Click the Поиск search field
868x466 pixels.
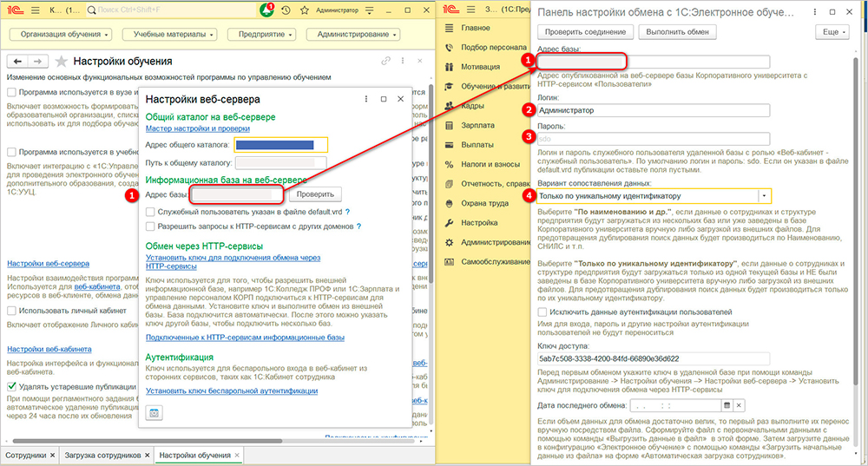[169, 10]
